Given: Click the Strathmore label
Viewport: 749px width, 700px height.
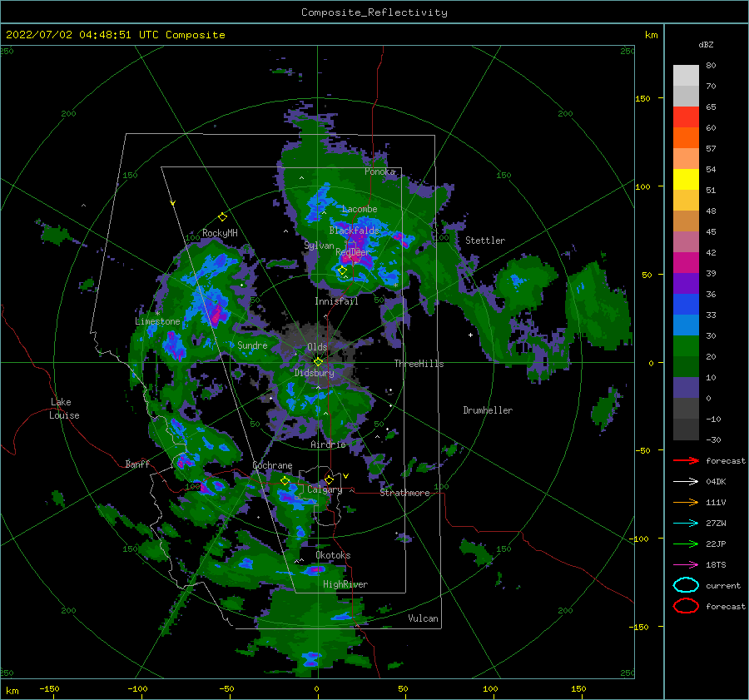Looking at the screenshot, I should point(404,493).
